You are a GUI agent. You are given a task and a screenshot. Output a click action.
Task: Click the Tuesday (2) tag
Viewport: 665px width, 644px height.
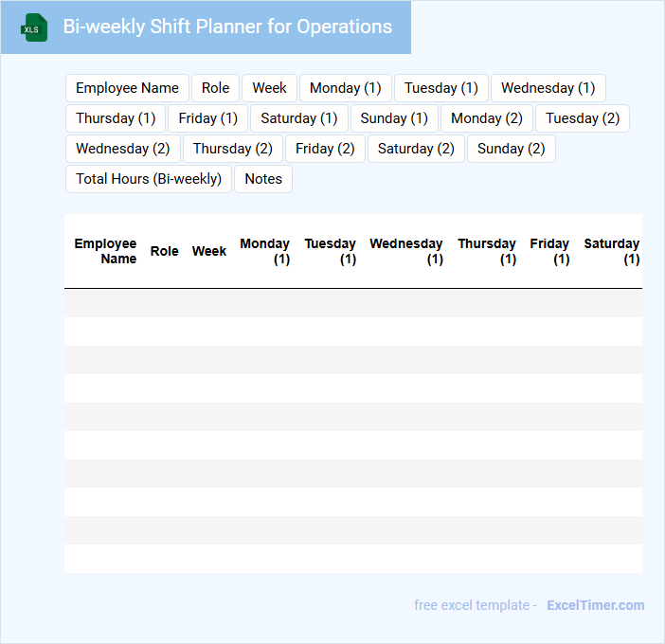click(x=582, y=118)
